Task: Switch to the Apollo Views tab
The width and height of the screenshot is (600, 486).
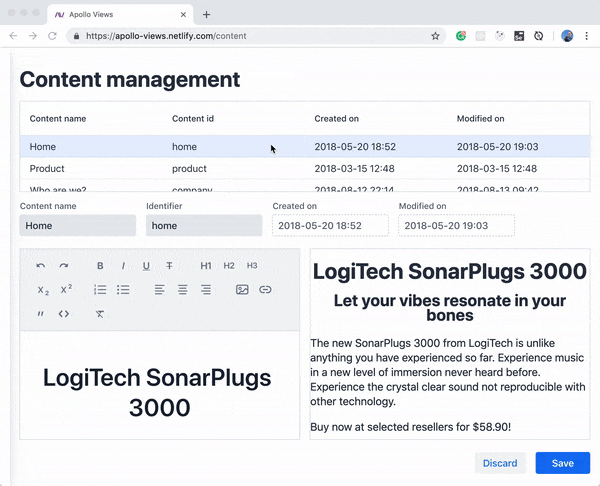Action: point(121,15)
